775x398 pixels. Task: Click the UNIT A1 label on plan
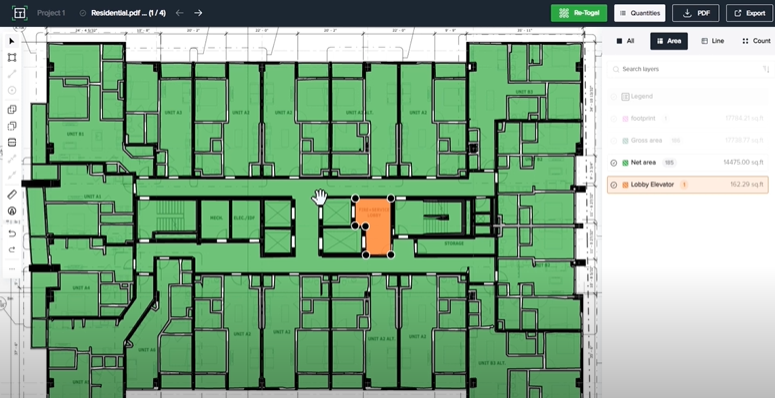coord(92,196)
